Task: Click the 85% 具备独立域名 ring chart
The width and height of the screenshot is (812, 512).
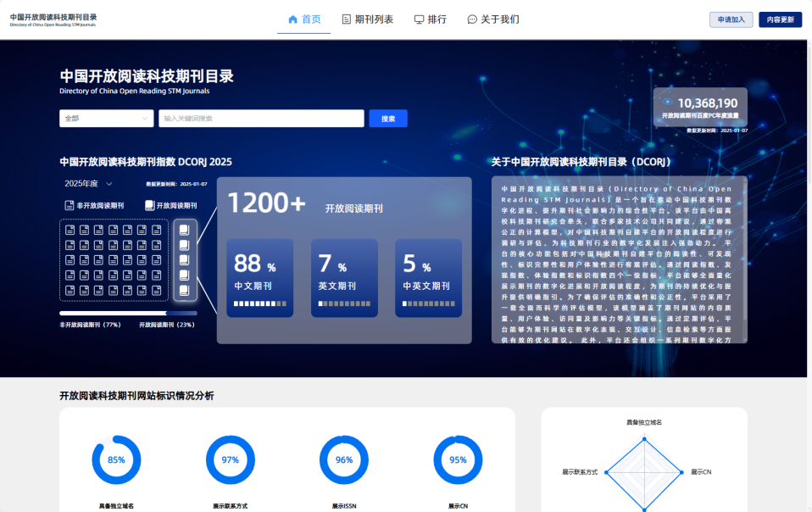Action: (116, 460)
